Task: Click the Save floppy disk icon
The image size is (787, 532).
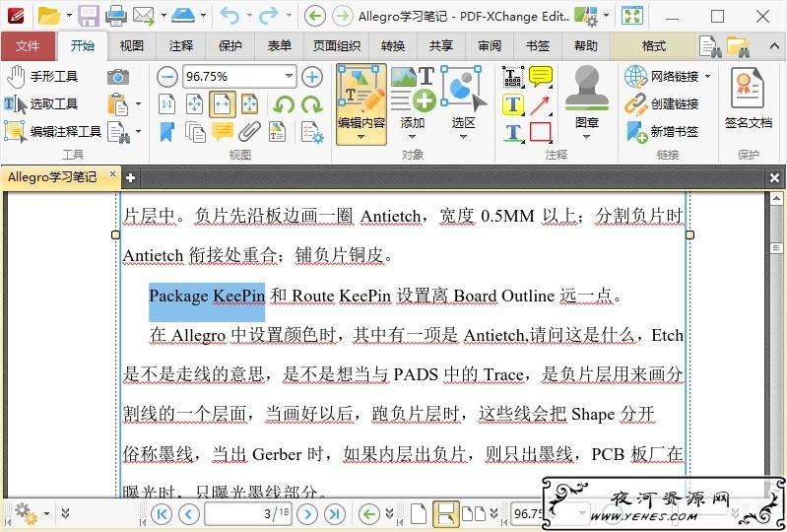Action: (89, 16)
